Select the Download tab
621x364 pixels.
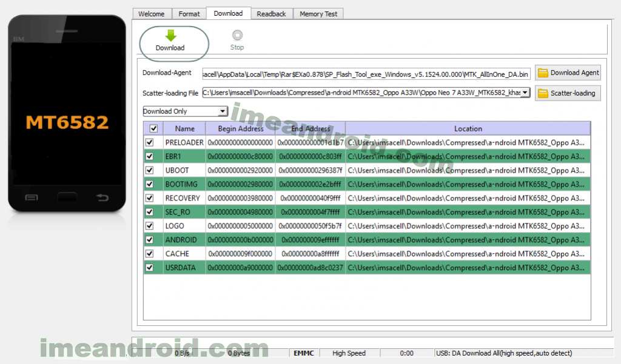click(228, 13)
